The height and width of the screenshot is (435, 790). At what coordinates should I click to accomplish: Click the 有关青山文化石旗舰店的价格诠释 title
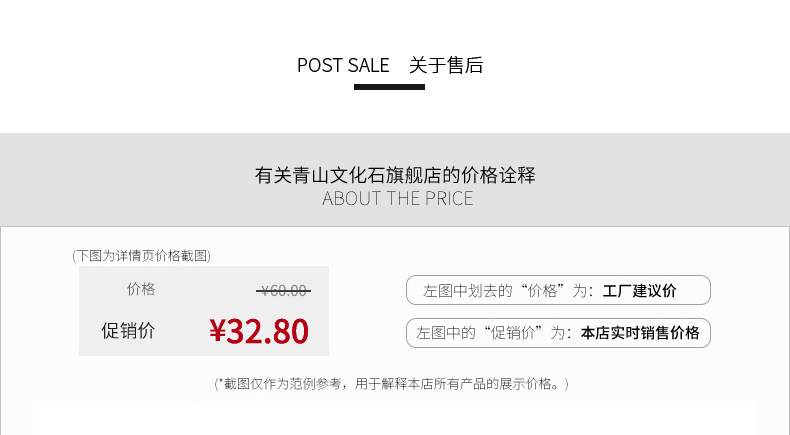click(395, 175)
